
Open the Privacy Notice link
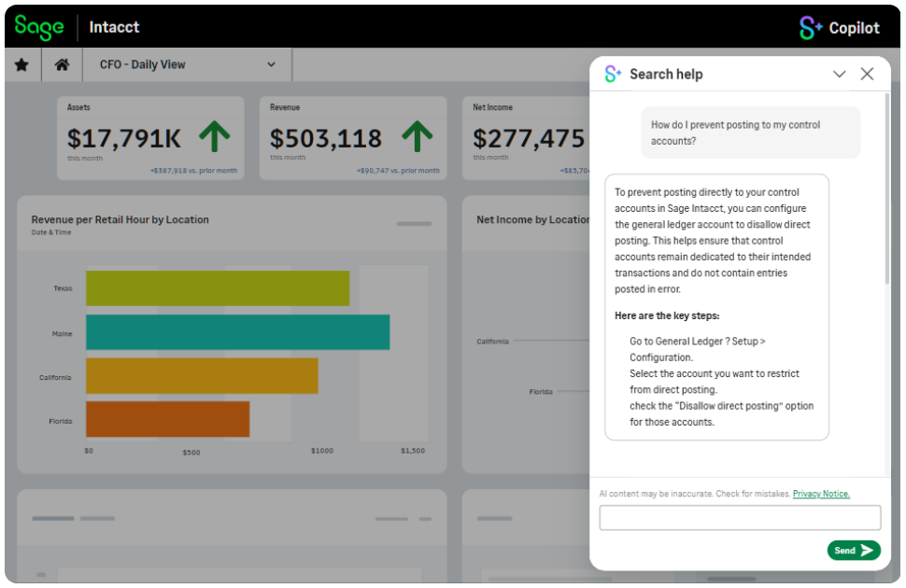coord(821,494)
